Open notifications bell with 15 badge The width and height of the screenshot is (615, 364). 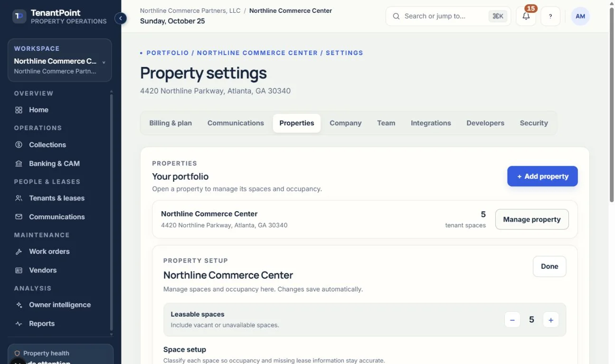(x=526, y=16)
